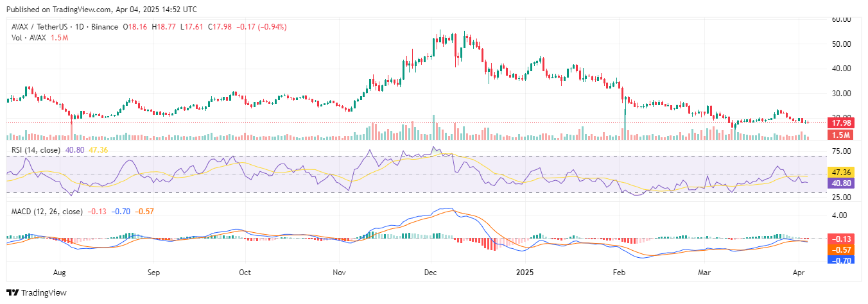Select the MACD (12, 26, close) indicator label
Image resolution: width=868 pixels, height=304 pixels.
point(47,211)
